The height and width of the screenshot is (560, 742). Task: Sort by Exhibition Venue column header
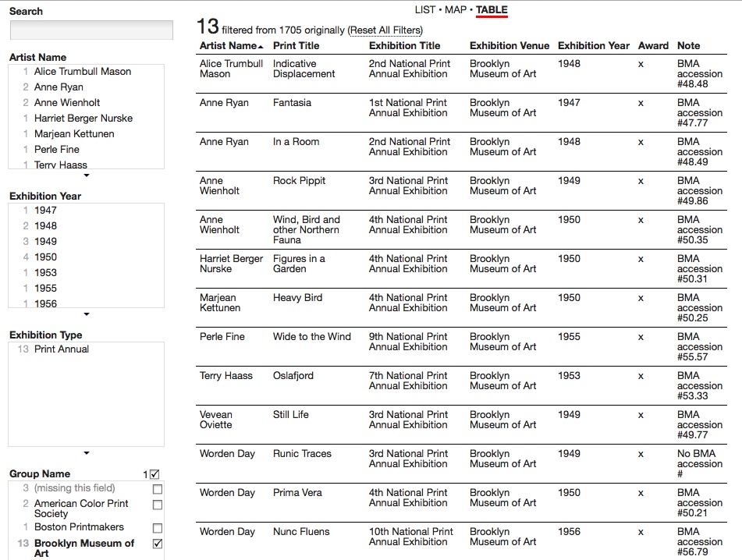pyautogui.click(x=509, y=46)
